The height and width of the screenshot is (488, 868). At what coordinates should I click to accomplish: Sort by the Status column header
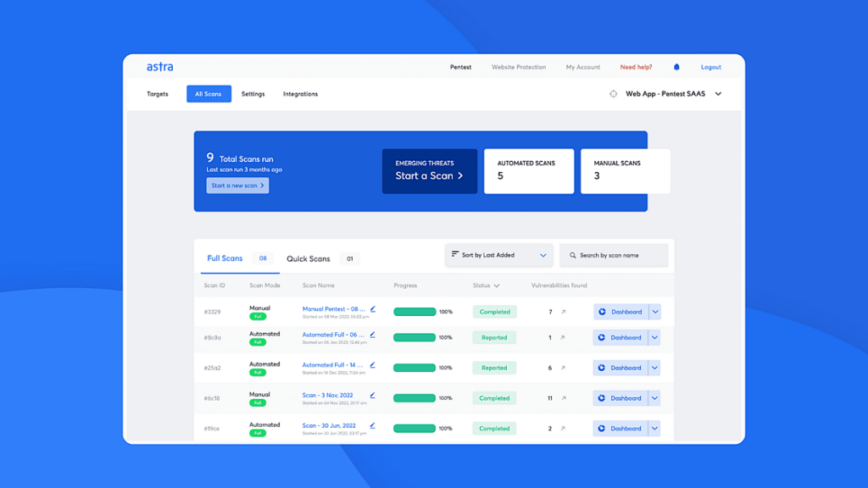[x=486, y=286]
